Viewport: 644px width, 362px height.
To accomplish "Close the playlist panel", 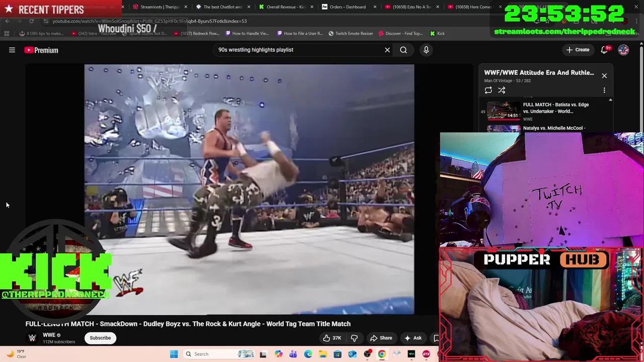I will tap(604, 76).
